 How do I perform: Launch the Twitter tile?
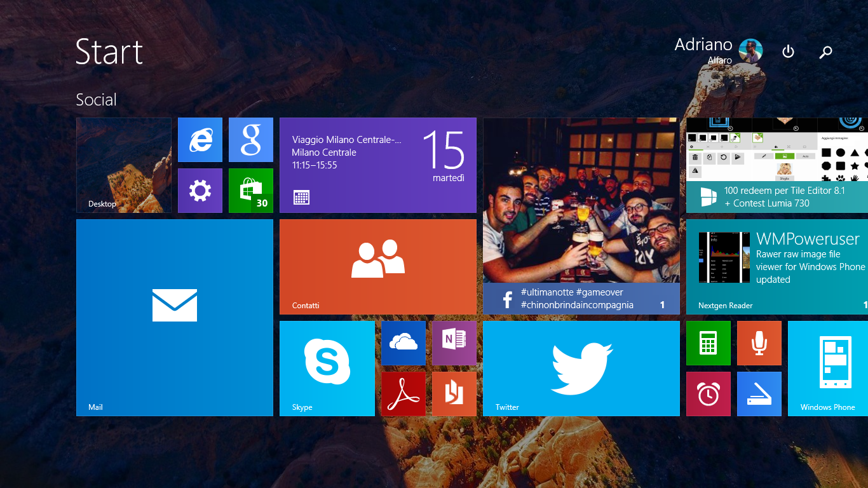click(x=581, y=369)
